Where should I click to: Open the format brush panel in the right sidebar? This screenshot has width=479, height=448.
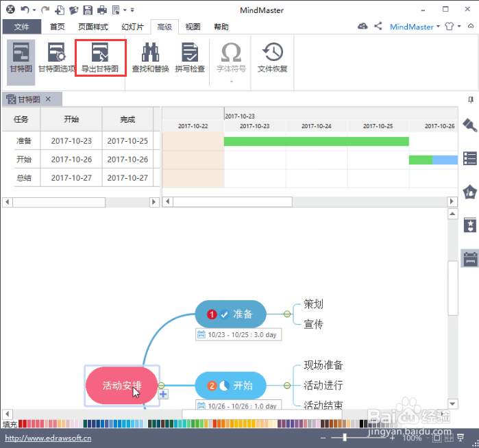(x=470, y=125)
